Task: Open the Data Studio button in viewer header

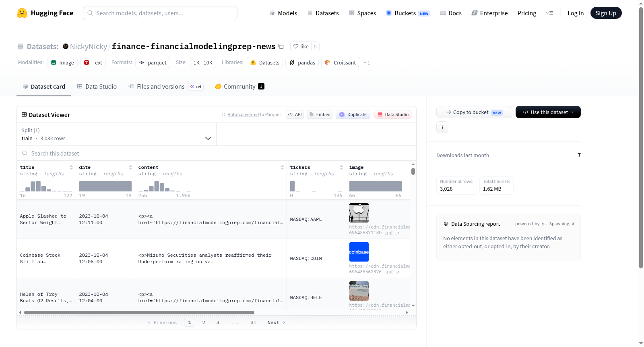Action: pos(393,114)
